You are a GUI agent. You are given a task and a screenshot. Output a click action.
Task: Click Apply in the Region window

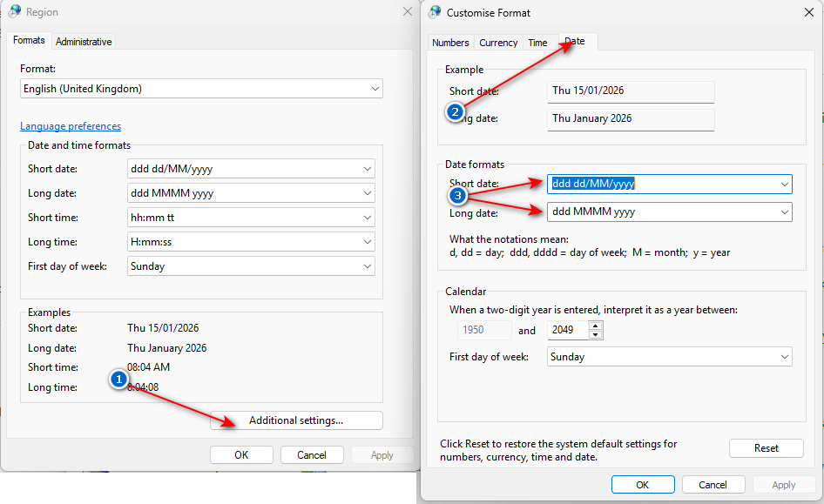pyautogui.click(x=382, y=455)
